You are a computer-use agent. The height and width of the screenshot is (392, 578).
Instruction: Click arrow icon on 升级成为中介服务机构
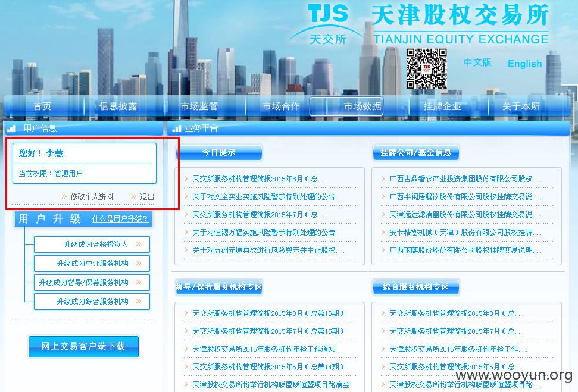pos(139,263)
